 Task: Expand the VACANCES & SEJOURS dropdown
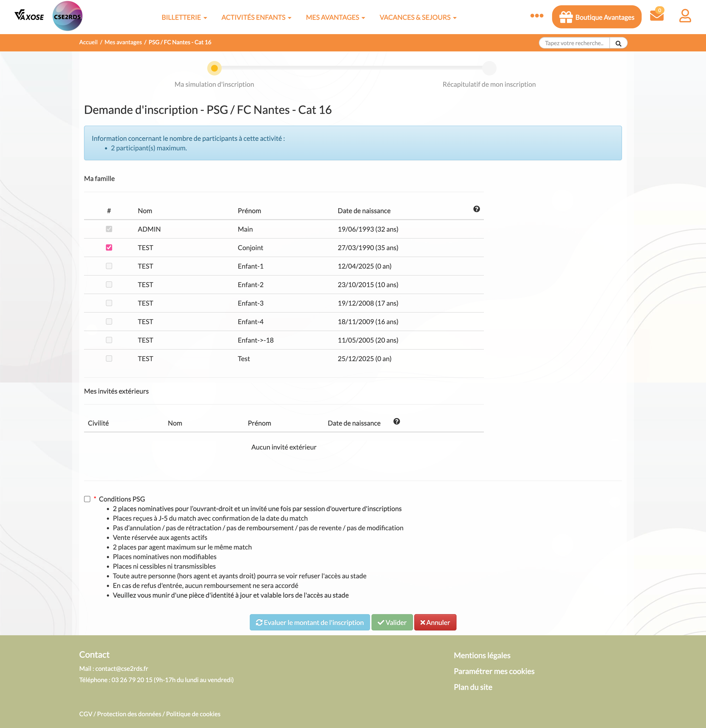[x=418, y=18]
